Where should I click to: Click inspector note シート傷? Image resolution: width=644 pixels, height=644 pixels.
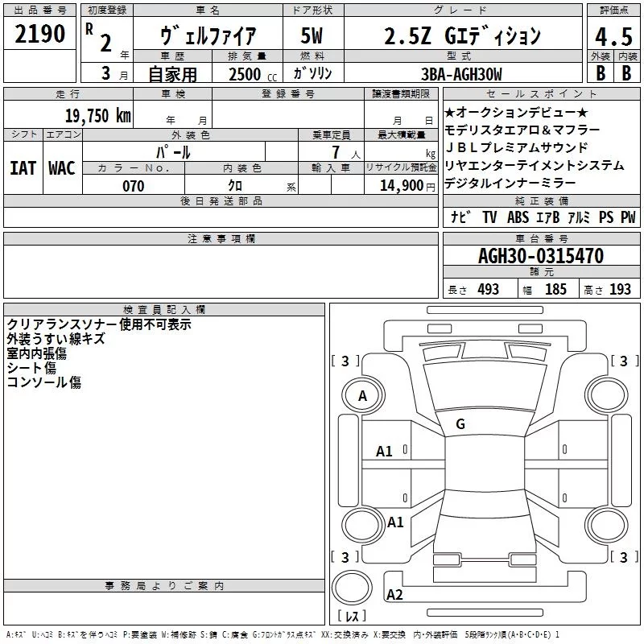pyautogui.click(x=31, y=368)
